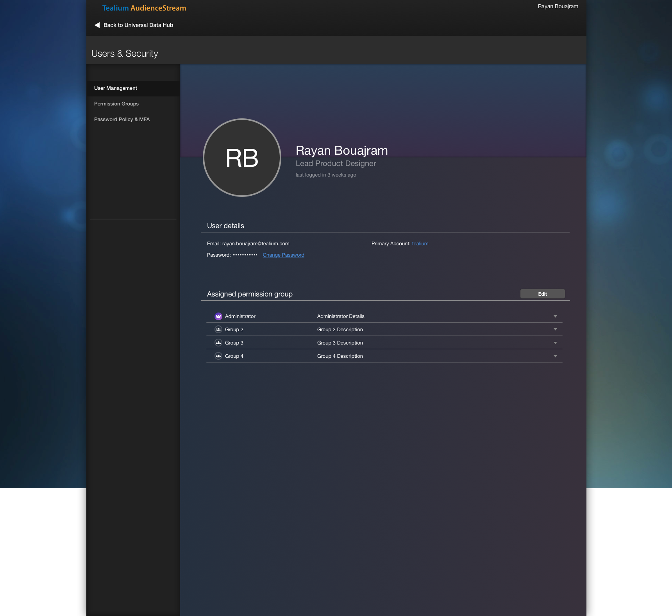The width and height of the screenshot is (672, 616).
Task: Open Password Policy & MFA settings
Action: 122,119
